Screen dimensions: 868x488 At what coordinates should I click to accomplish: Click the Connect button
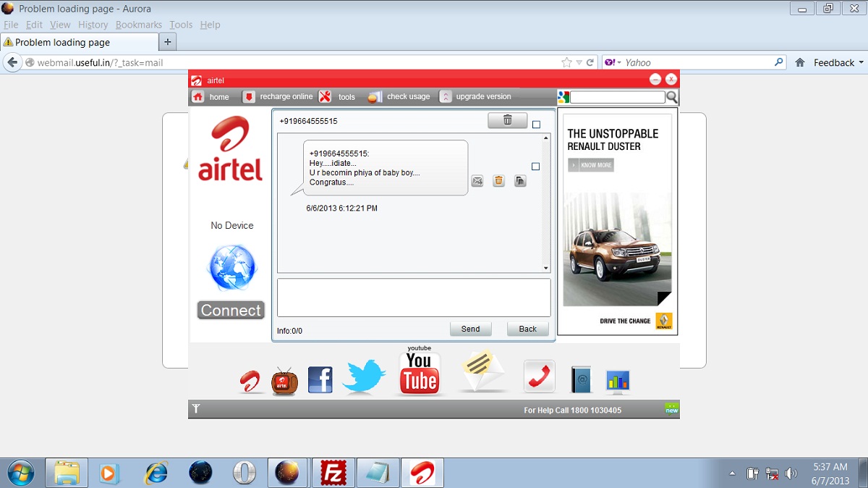coord(231,310)
